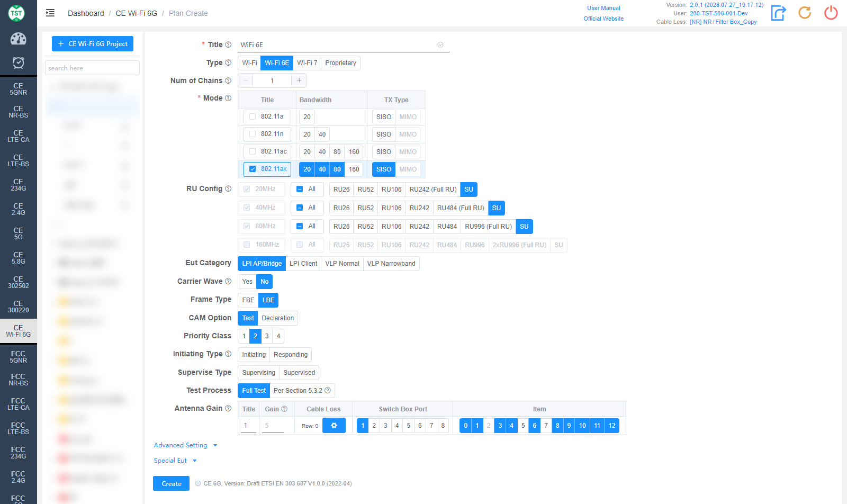Open the dashboard gauge icon in sidebar

pos(18,39)
